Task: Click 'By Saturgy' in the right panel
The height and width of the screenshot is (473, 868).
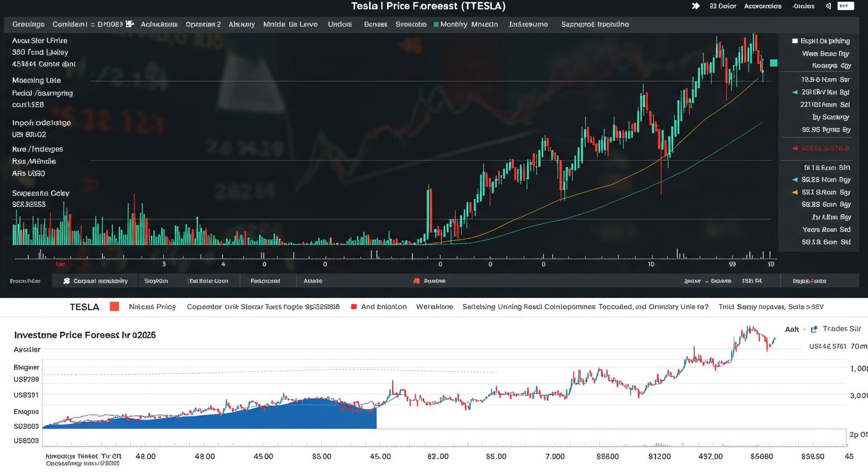Action: (831, 117)
